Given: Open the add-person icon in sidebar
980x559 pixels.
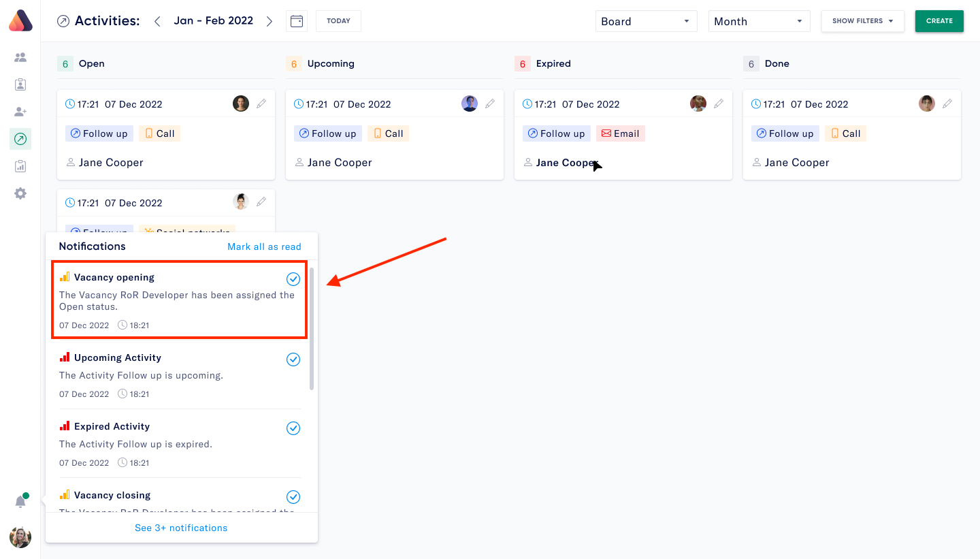Looking at the screenshot, I should [20, 112].
